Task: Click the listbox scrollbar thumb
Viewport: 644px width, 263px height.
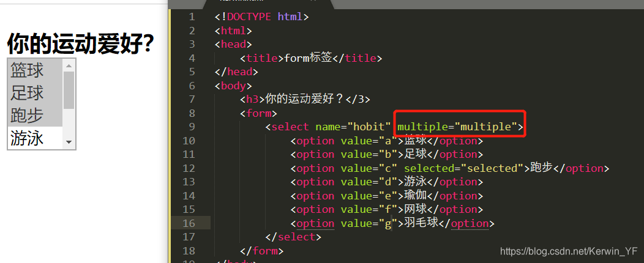Action: point(69,90)
